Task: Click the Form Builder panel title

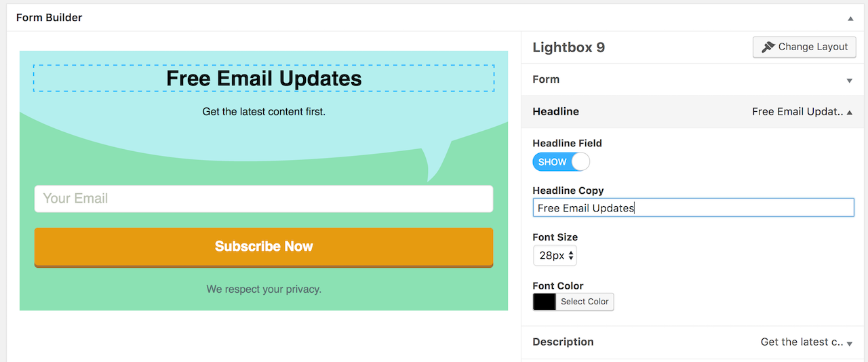Action: [49, 18]
